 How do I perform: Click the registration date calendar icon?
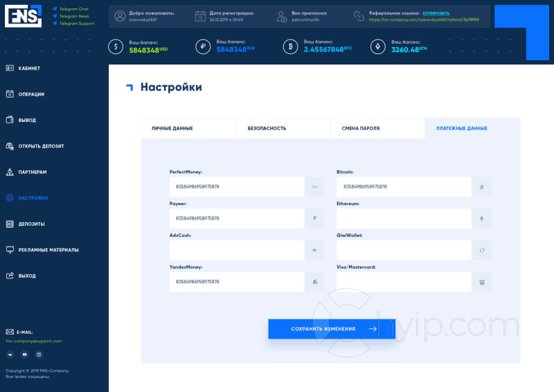coord(200,16)
